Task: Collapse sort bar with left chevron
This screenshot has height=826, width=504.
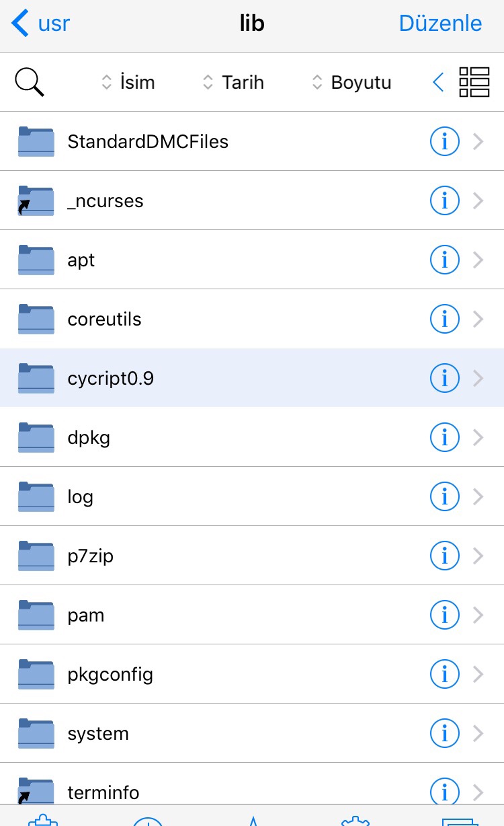Action: [438, 83]
